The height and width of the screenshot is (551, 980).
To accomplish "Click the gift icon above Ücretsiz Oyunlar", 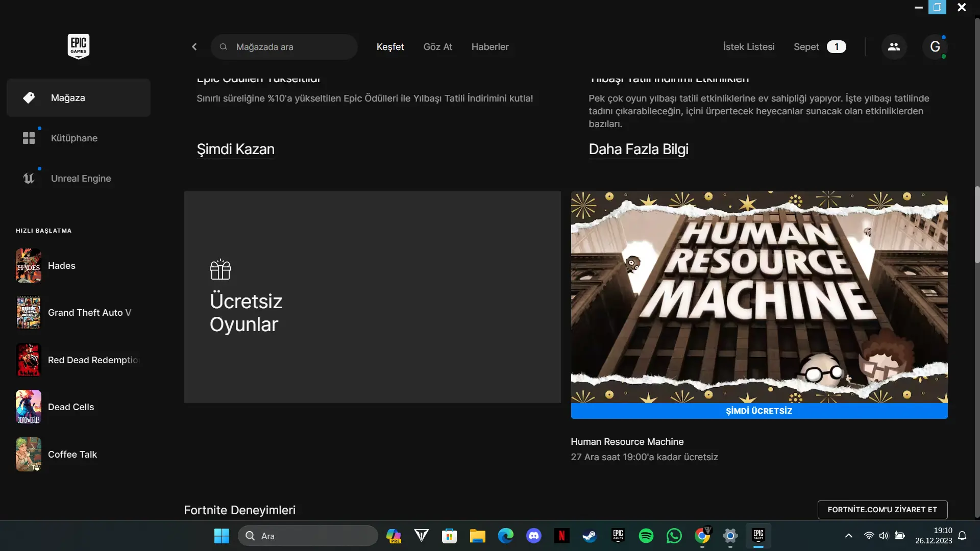I will pyautogui.click(x=220, y=269).
